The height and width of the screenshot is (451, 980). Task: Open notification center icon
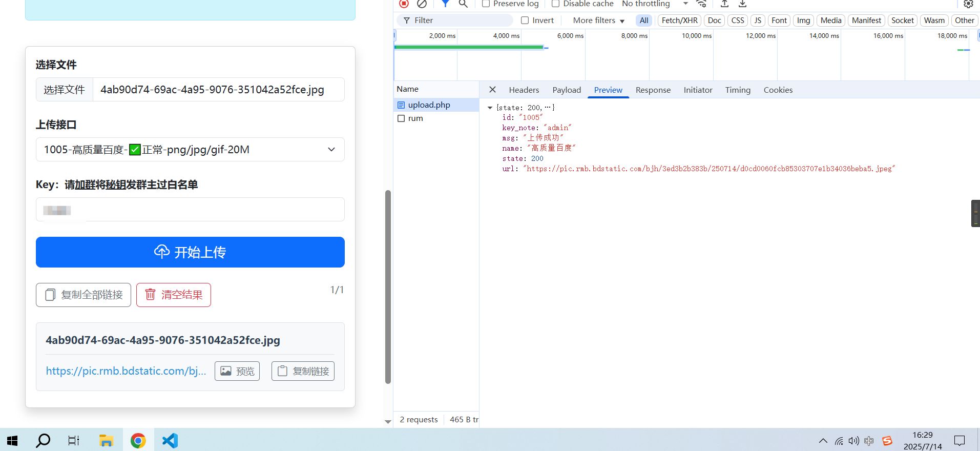[960, 441]
